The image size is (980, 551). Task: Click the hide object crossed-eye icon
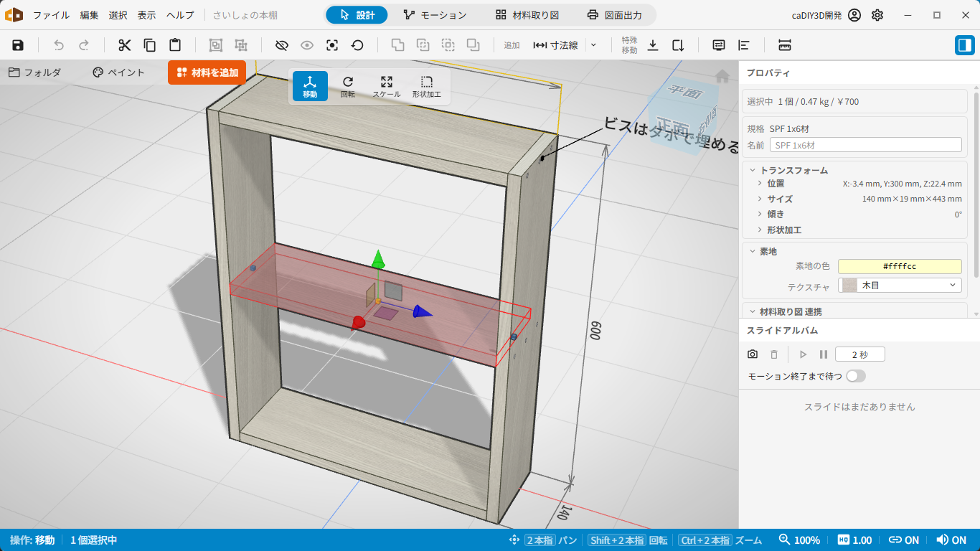(x=282, y=45)
